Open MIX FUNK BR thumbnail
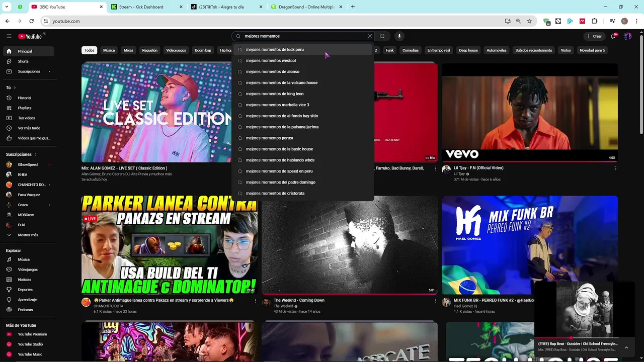This screenshot has height=362, width=644. [530, 245]
